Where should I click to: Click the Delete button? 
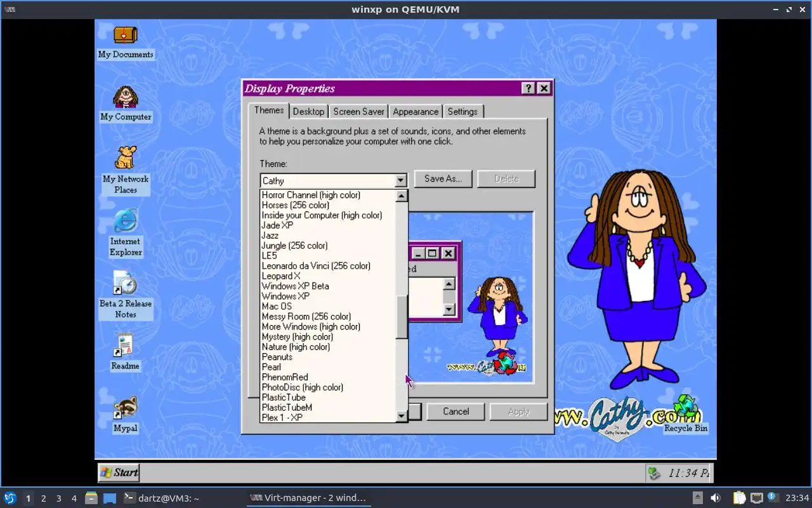[506, 178]
